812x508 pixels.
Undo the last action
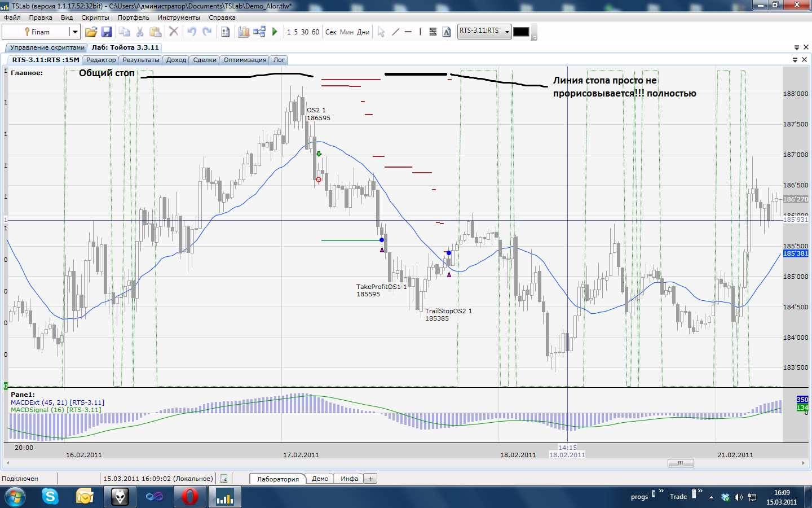click(x=192, y=32)
